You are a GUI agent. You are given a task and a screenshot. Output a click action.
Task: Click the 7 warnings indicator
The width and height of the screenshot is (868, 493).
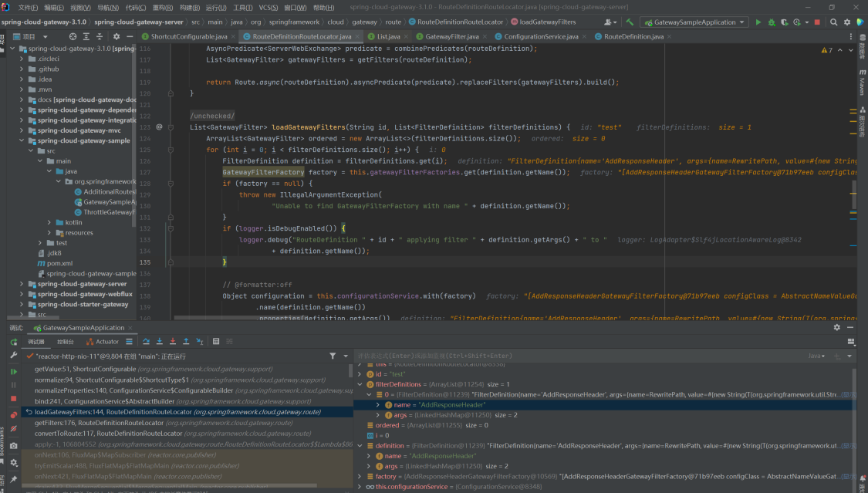pyautogui.click(x=827, y=50)
